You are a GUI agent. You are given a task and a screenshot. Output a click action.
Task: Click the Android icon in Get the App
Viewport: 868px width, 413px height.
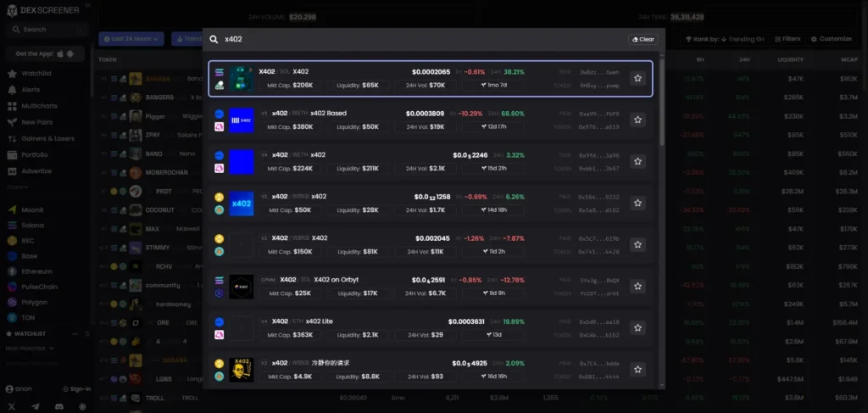tap(70, 53)
